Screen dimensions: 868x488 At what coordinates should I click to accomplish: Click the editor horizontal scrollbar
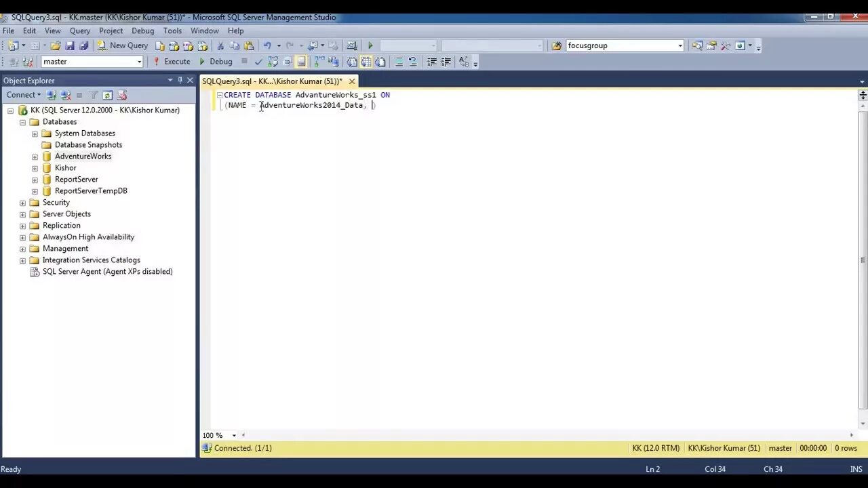point(547,435)
